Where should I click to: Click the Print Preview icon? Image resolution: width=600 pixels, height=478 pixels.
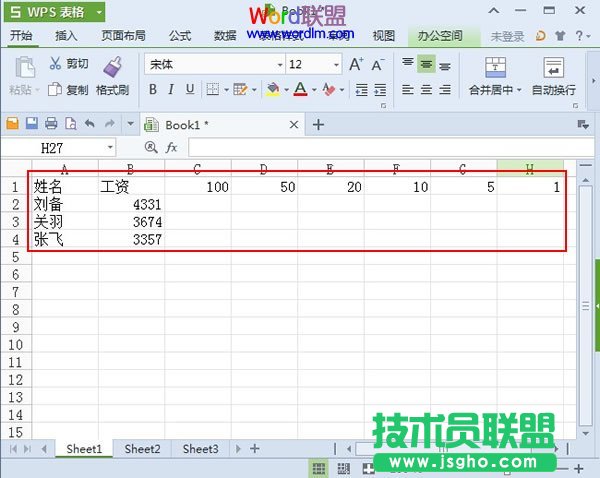(70, 124)
